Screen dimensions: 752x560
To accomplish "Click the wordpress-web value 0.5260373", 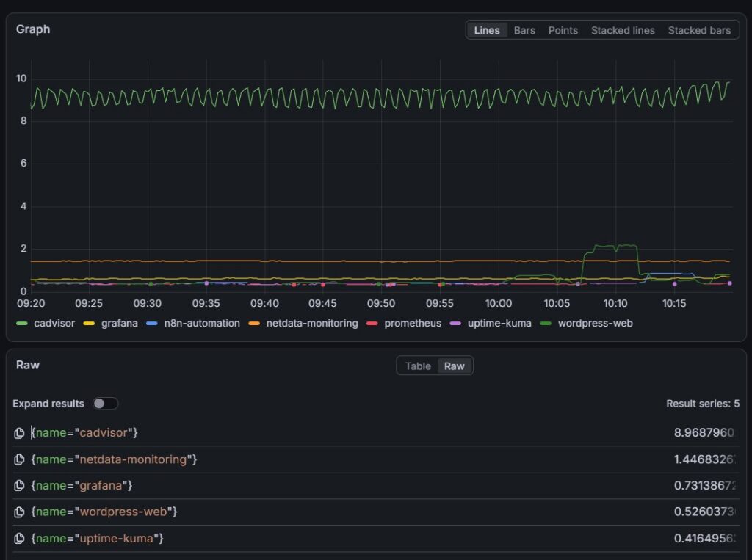I will (x=704, y=512).
